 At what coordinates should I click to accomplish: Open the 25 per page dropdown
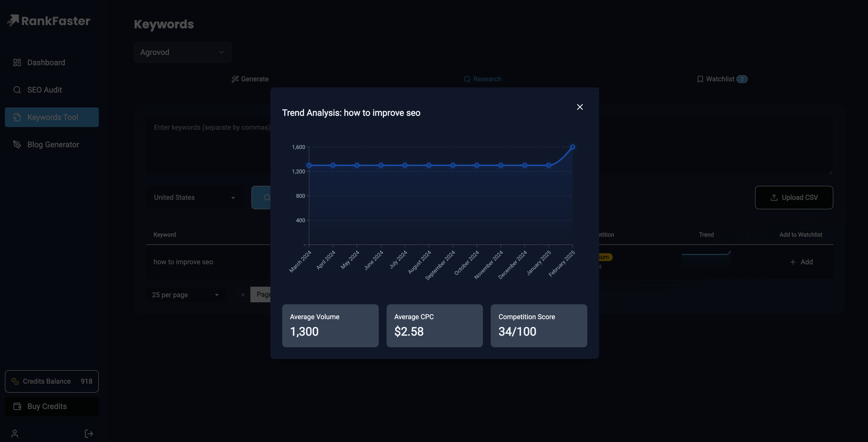tap(185, 295)
